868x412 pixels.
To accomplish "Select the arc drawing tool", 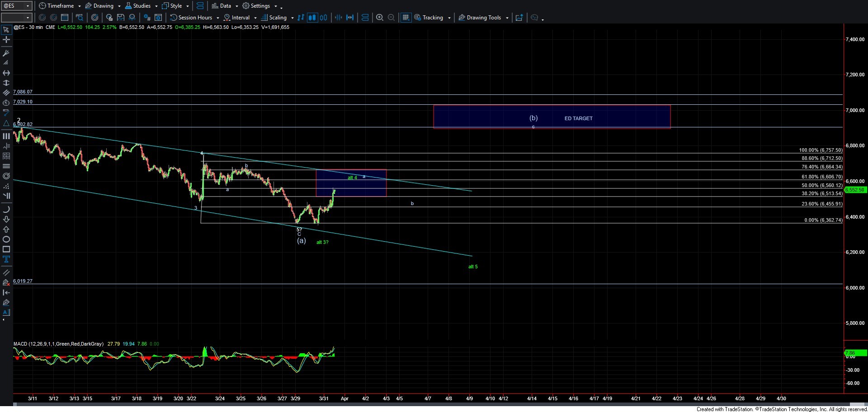I will (6, 210).
